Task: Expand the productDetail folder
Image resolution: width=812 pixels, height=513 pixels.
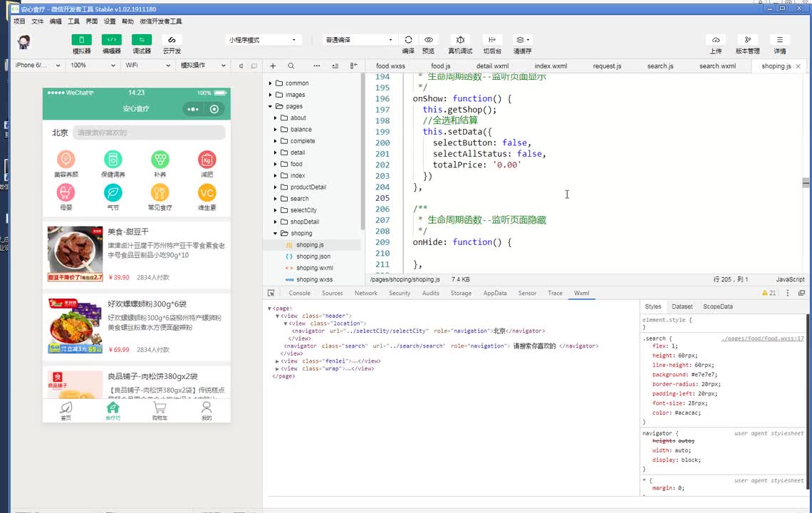Action: [308, 187]
